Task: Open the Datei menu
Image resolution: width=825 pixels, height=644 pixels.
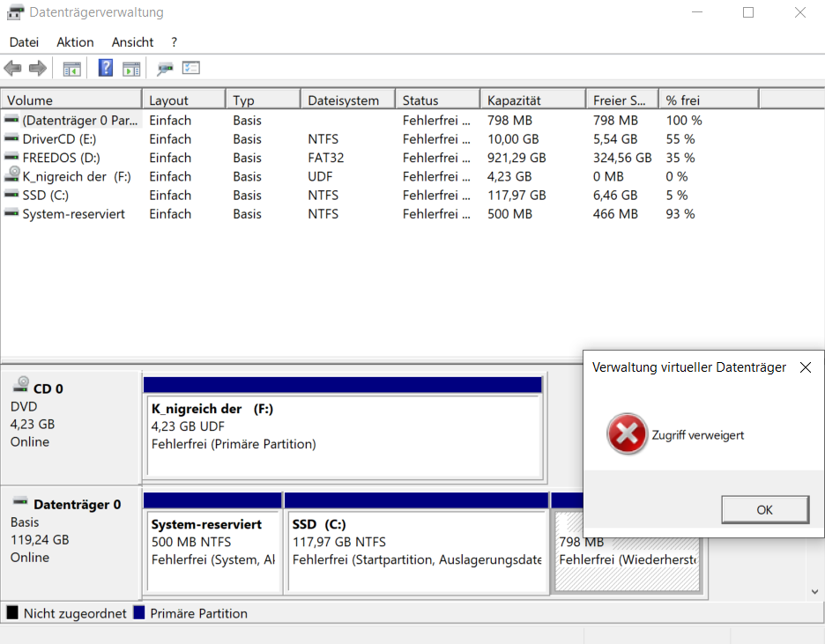Action: click(x=24, y=42)
